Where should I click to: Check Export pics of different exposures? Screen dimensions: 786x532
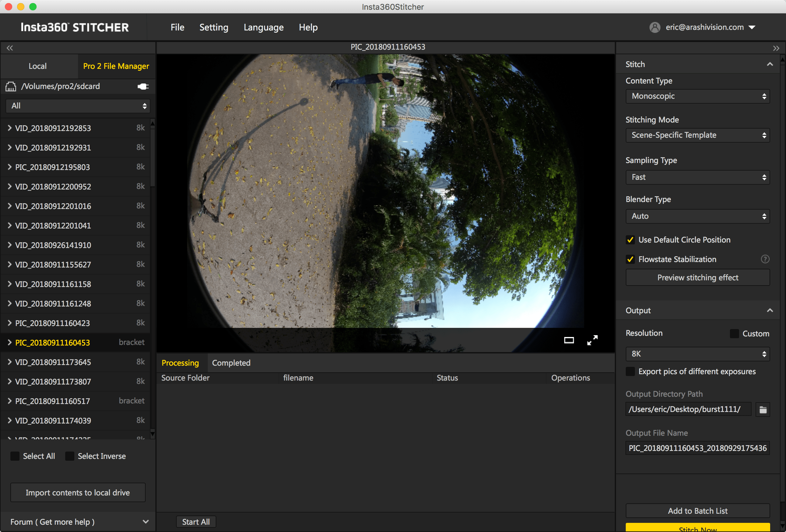click(630, 371)
